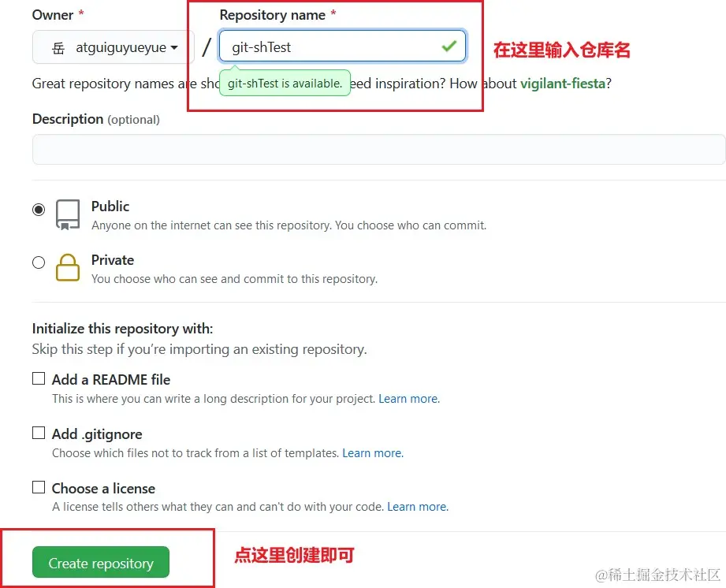Open the Owner dropdown atguiguyueyue
This screenshot has height=588, width=726.
[114, 47]
